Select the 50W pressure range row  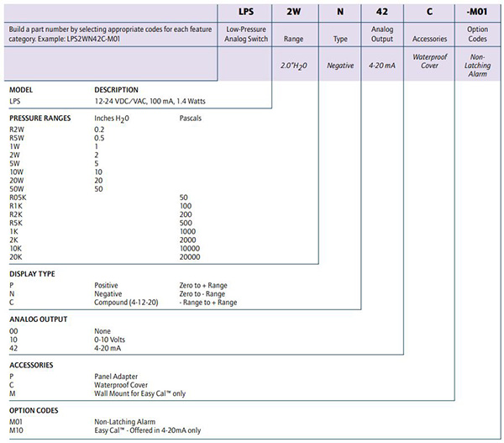tap(18, 189)
